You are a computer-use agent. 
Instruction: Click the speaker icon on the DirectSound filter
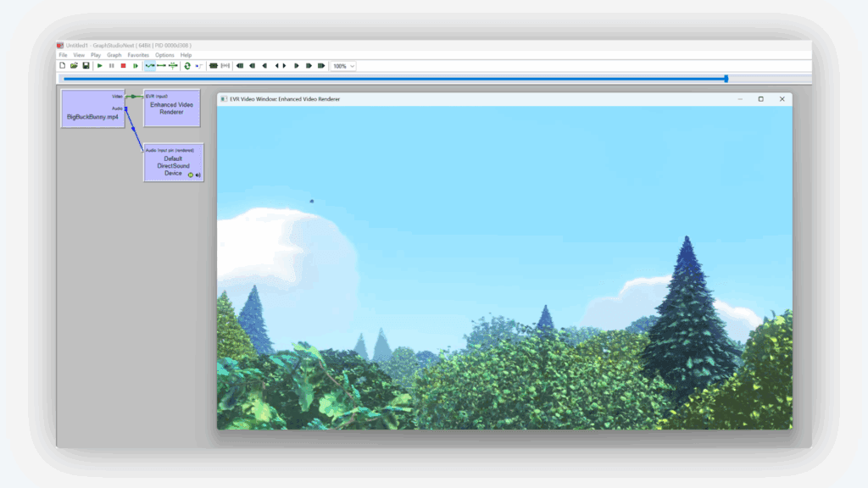(x=198, y=175)
